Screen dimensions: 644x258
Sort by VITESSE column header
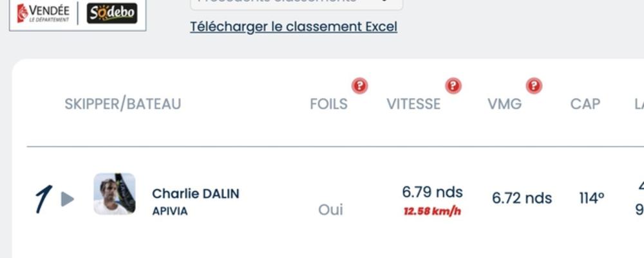point(413,104)
